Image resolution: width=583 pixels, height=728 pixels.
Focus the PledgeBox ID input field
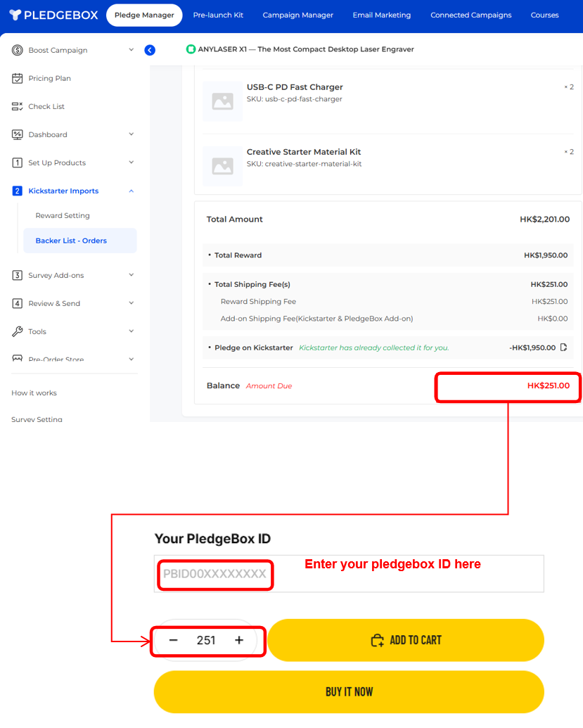[x=349, y=574]
